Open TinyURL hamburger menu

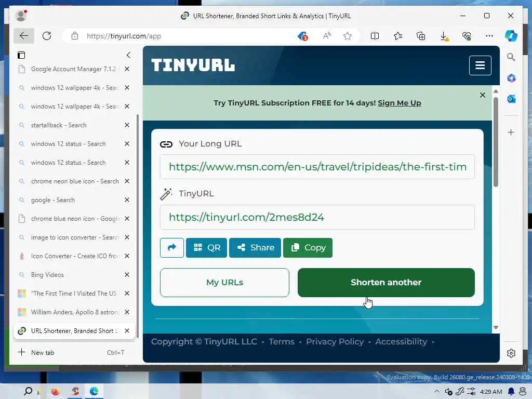tap(480, 65)
